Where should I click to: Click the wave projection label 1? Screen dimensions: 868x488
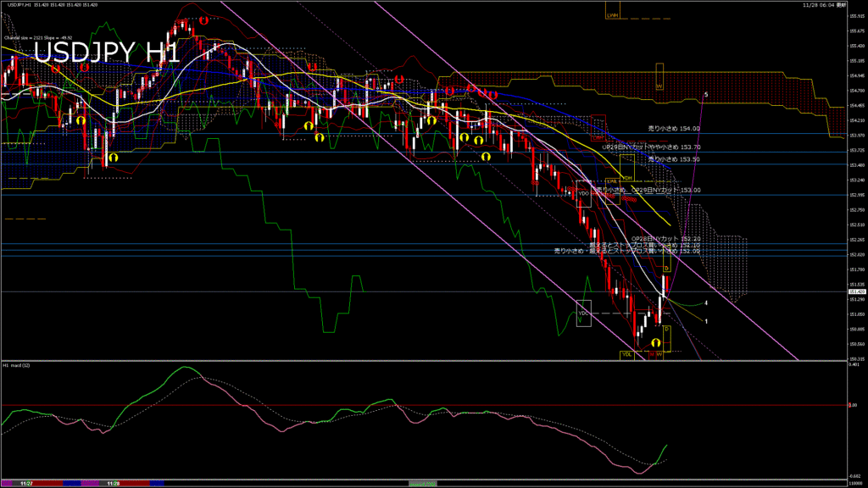[x=706, y=321]
